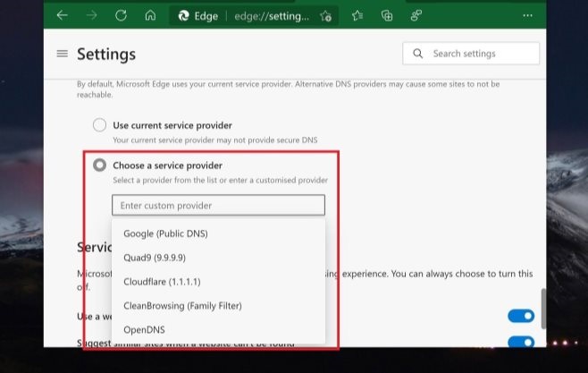Click the Search settings box

pyautogui.click(x=471, y=54)
